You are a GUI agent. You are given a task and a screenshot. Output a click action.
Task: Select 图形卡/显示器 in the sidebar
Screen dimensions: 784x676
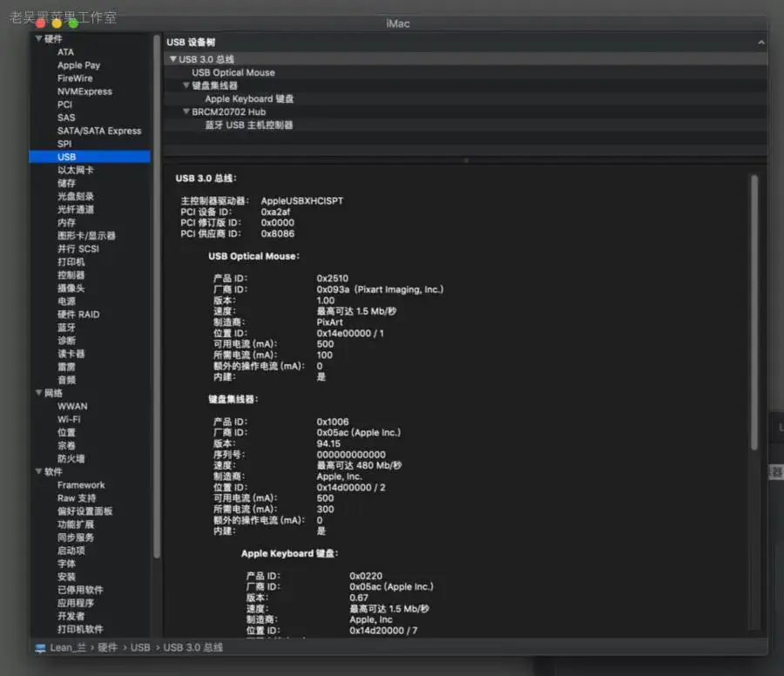(86, 235)
